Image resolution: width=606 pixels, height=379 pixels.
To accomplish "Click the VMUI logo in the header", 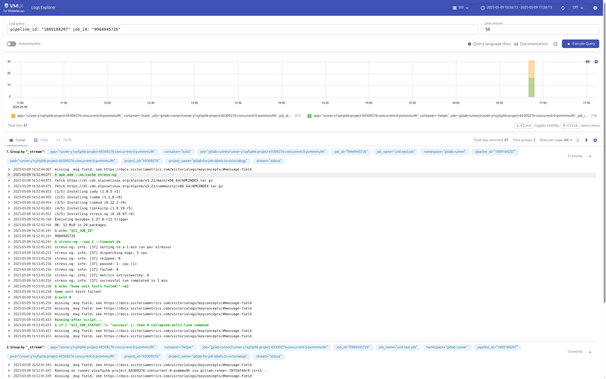I will click(x=13, y=7).
